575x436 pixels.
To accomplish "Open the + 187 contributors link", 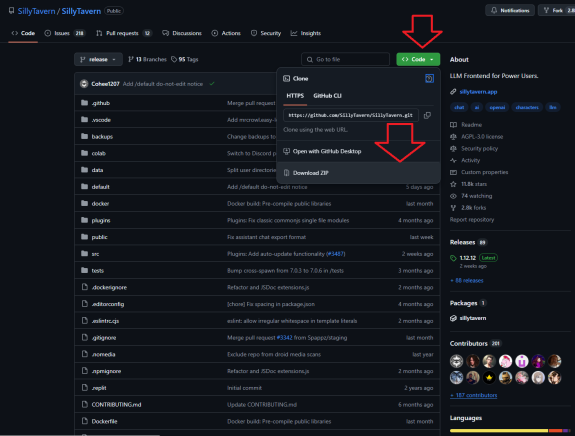I will coord(473,395).
